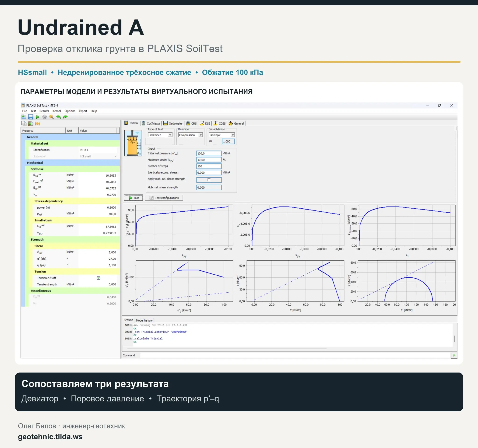The image size is (478, 448).
Task: Click the grey gear settings icon
Action: click(45, 117)
